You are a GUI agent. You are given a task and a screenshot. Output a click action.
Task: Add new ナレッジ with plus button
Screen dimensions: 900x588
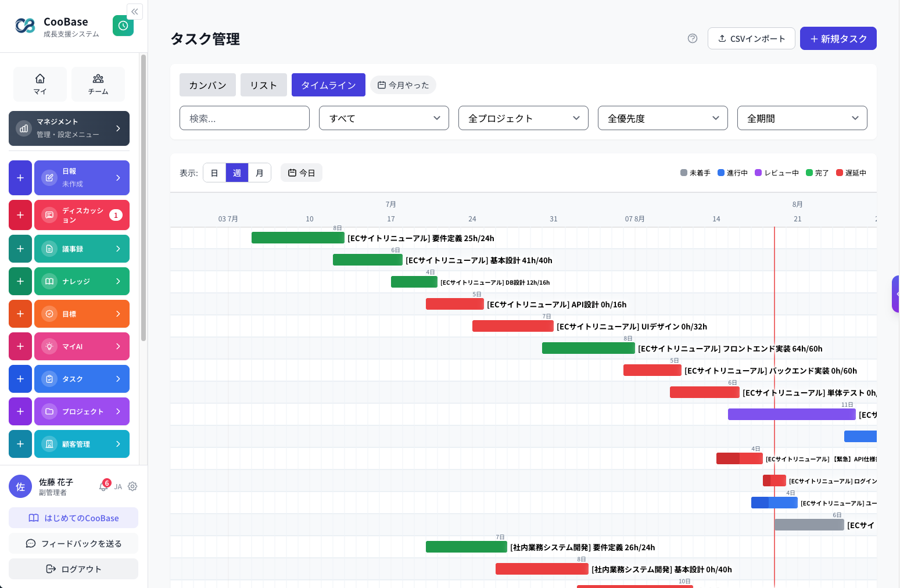click(x=20, y=281)
